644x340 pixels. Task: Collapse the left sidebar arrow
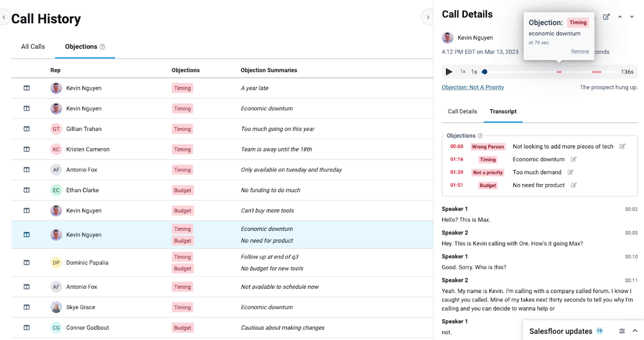click(x=4, y=17)
